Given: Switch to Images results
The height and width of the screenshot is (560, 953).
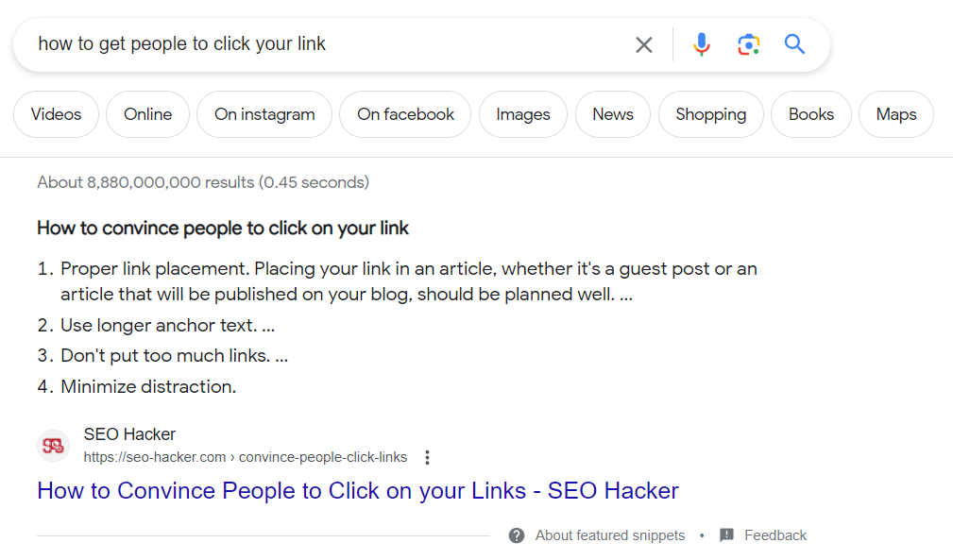Looking at the screenshot, I should point(522,114).
